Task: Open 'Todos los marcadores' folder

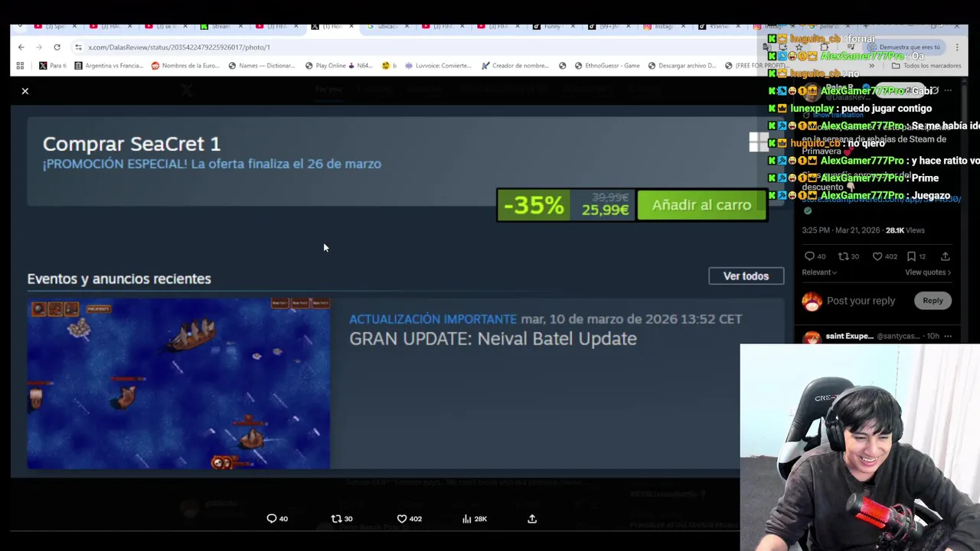Action: tap(926, 66)
